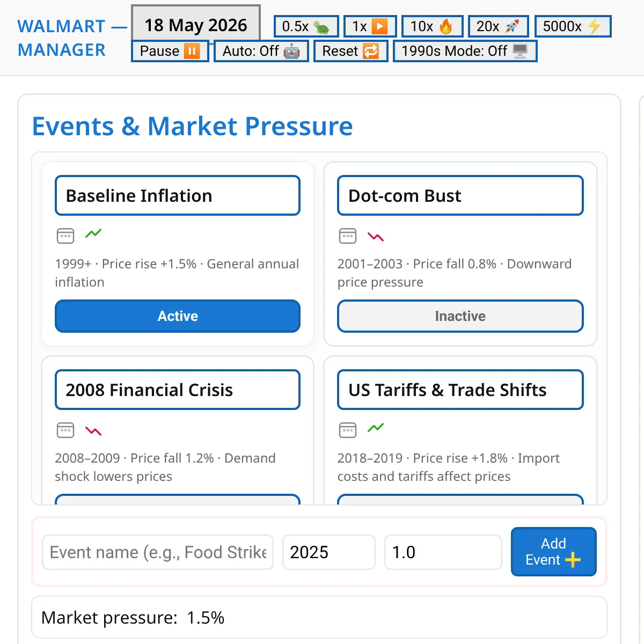Set simulation speed to 0.5x

point(306,26)
